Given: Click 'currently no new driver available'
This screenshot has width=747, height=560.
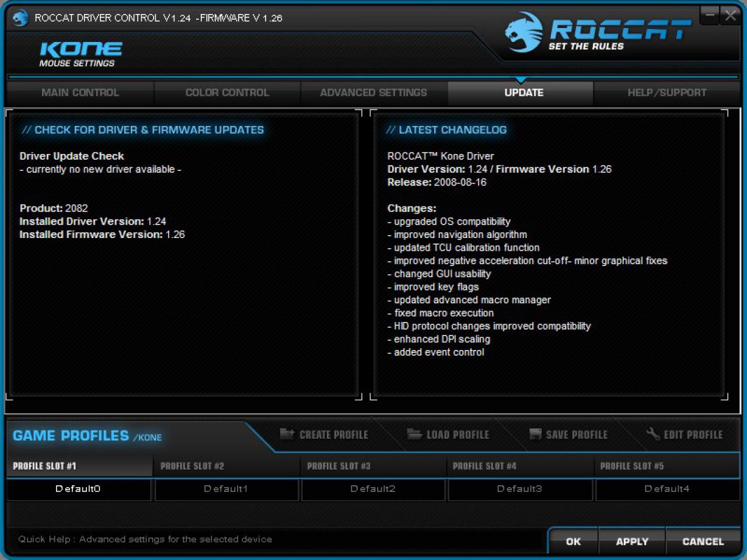Looking at the screenshot, I should pos(100,169).
